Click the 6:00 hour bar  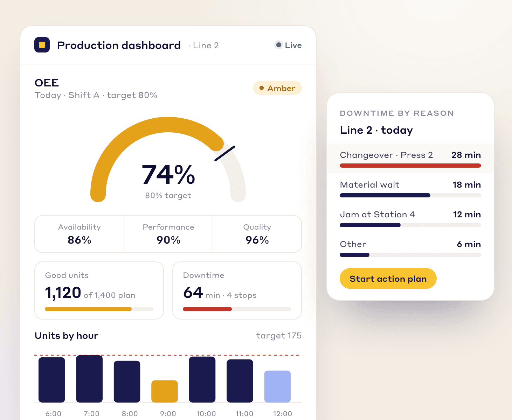pyautogui.click(x=52, y=380)
